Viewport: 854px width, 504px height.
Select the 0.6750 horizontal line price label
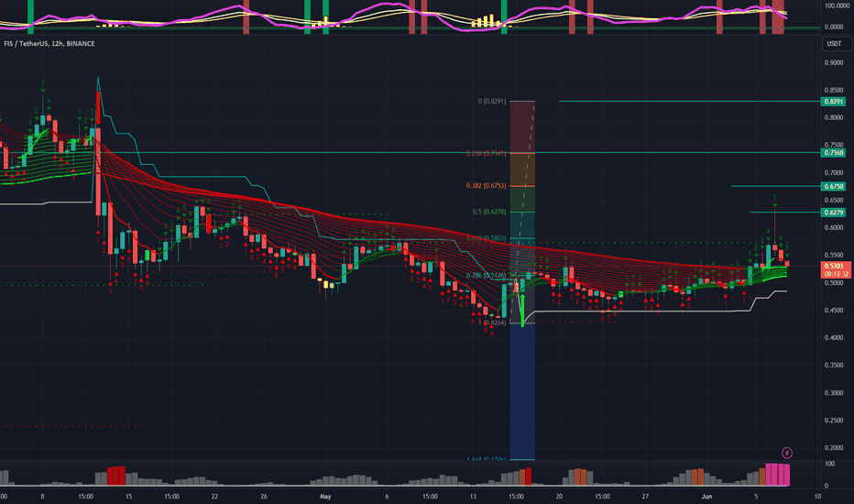point(833,186)
